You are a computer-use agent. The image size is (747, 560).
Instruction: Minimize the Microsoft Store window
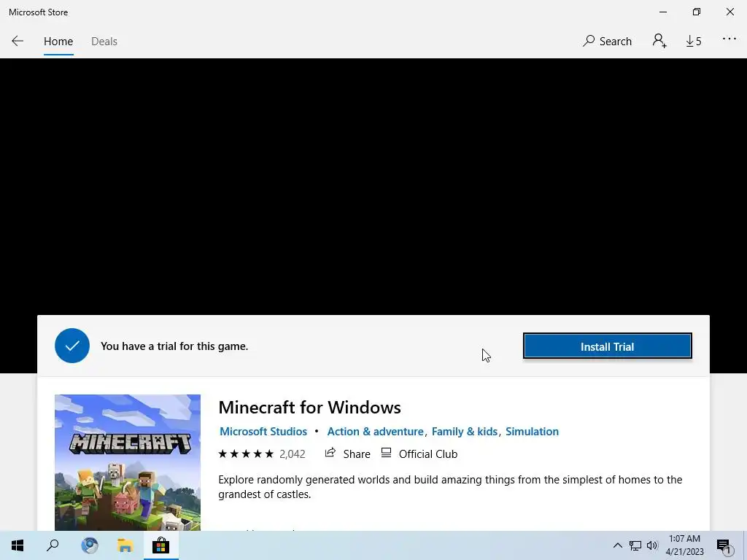click(x=662, y=12)
